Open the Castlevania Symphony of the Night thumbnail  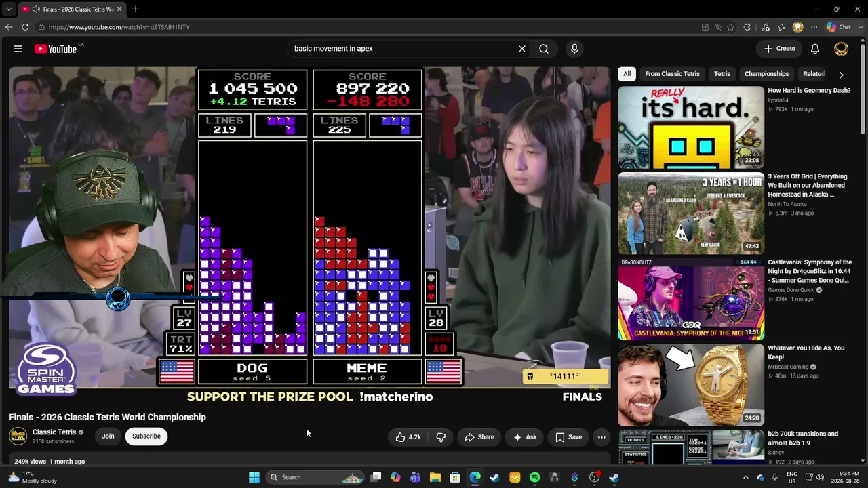691,300
